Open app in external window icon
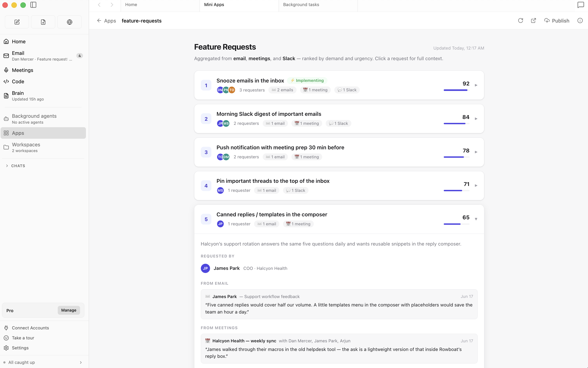 coord(533,21)
